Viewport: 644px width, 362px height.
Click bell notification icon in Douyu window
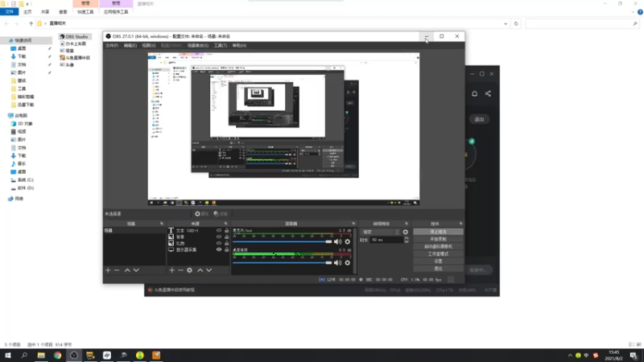pos(474,93)
